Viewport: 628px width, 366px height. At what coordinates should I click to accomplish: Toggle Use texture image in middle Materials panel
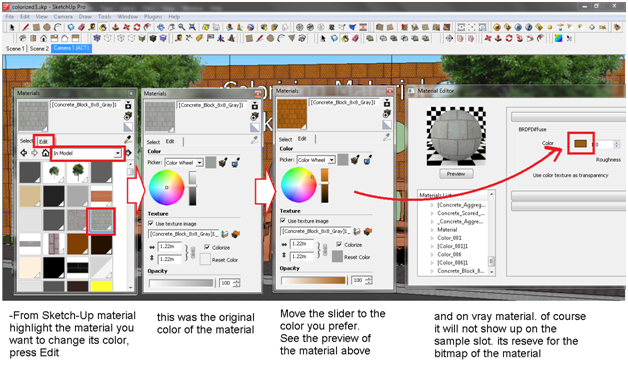pos(151,223)
